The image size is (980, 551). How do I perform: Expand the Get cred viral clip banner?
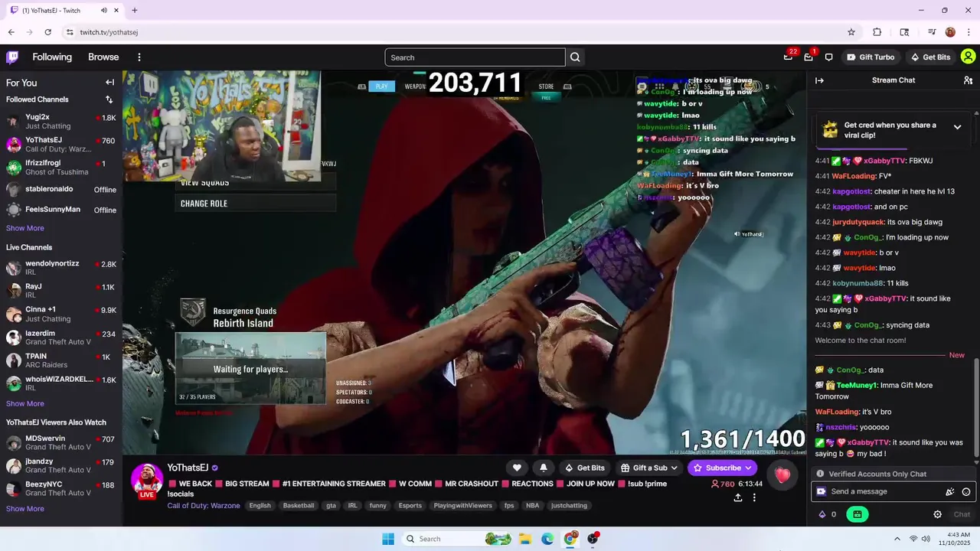pos(957,127)
